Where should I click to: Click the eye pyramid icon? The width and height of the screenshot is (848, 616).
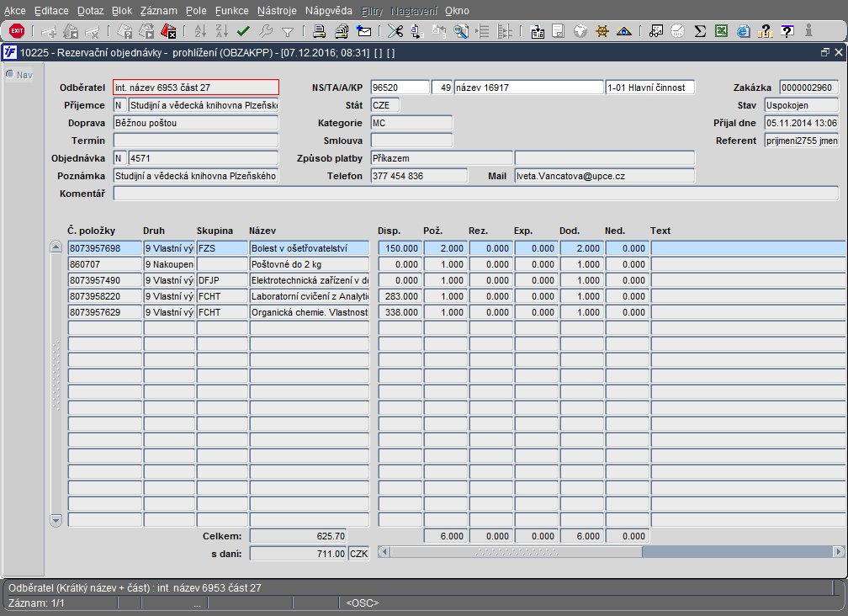tap(624, 31)
